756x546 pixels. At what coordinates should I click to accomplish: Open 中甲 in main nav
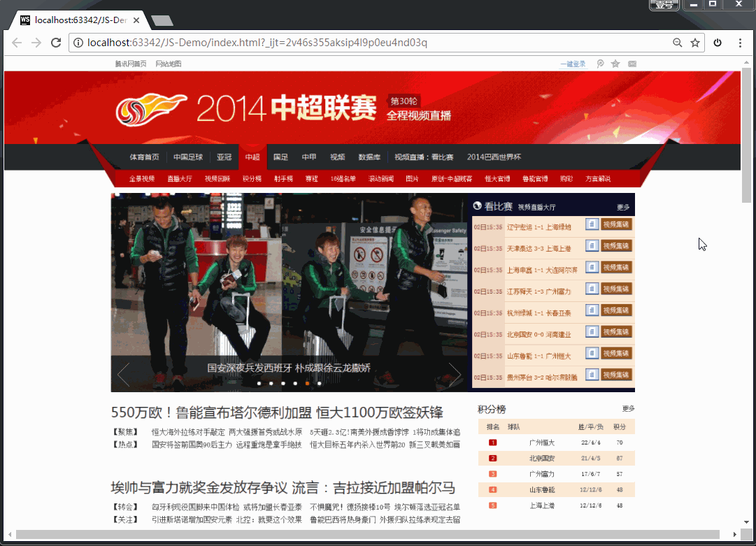pyautogui.click(x=309, y=157)
